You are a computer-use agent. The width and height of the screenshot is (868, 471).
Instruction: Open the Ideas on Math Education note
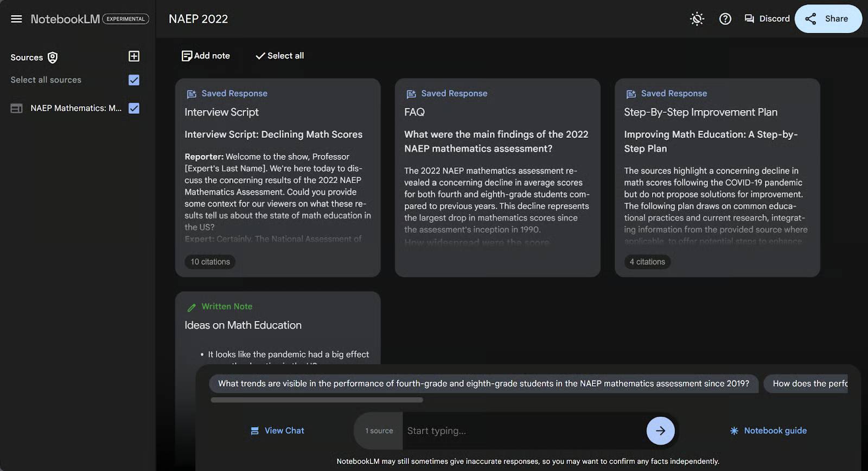[x=278, y=328]
